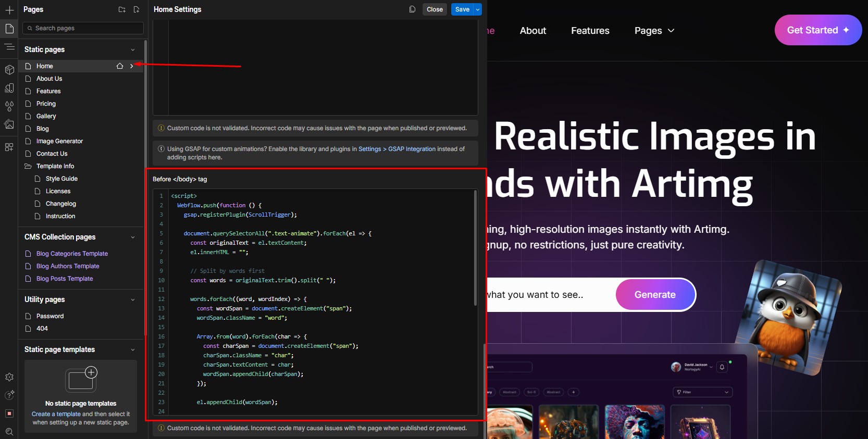The height and width of the screenshot is (439, 868).
Task: Open the Navigator panel icon
Action: [x=9, y=47]
